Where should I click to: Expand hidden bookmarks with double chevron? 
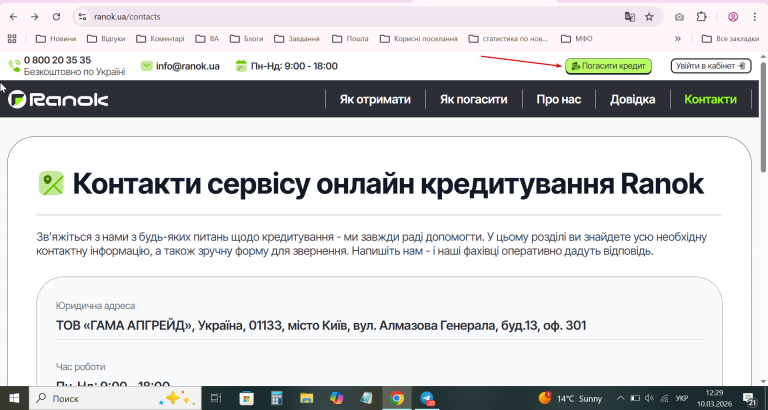point(678,38)
